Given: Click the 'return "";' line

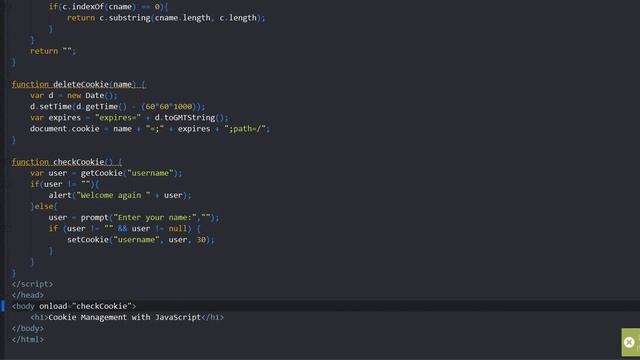Looking at the screenshot, I should [x=53, y=51].
